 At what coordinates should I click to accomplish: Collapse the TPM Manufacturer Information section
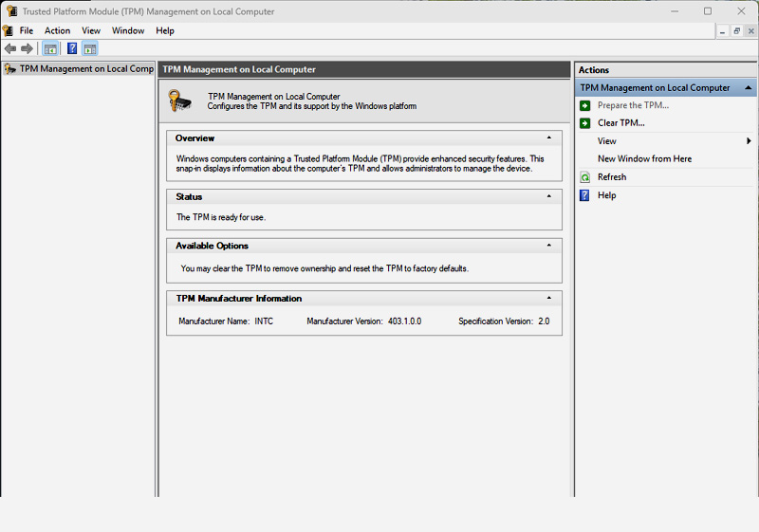549,298
